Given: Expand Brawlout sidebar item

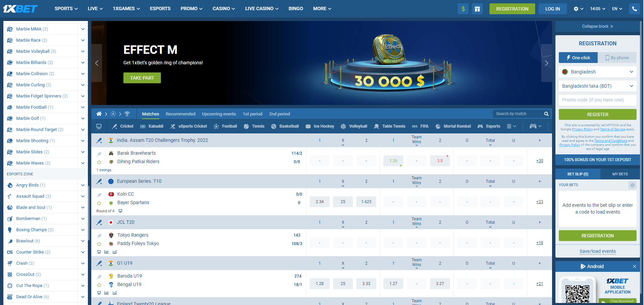Looking at the screenshot, I should [83, 241].
